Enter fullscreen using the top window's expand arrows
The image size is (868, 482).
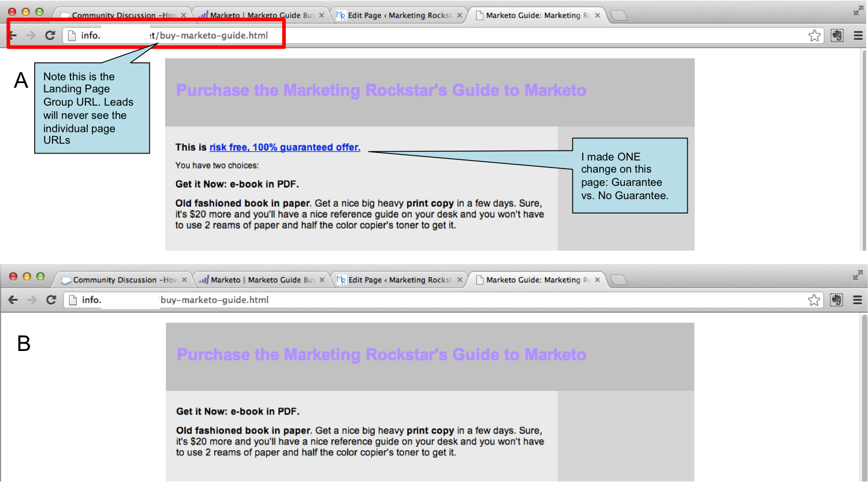point(858,10)
